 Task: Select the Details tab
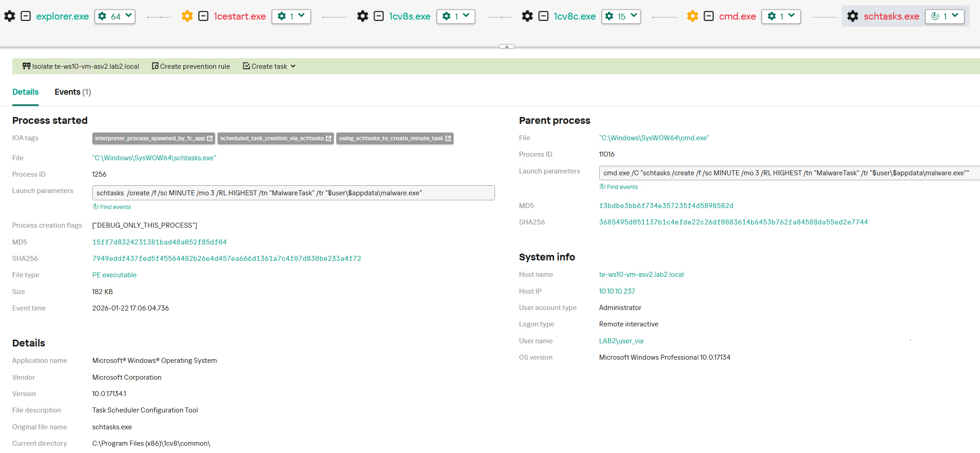pyautogui.click(x=25, y=92)
